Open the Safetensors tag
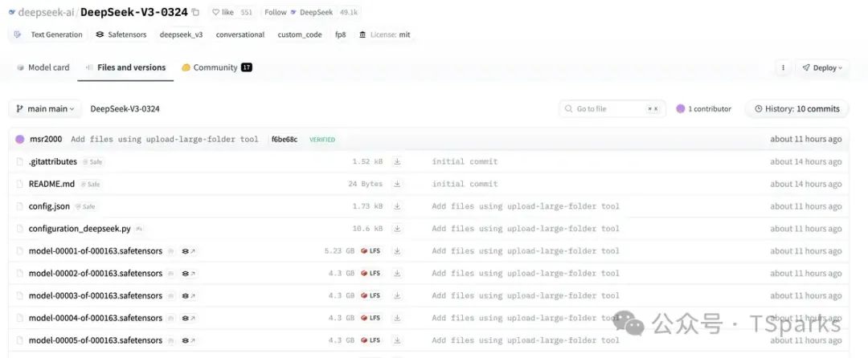The height and width of the screenshot is (358, 868). [x=121, y=35]
